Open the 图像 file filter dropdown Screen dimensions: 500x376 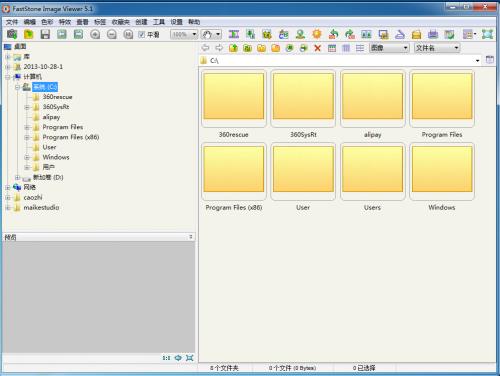pos(405,48)
